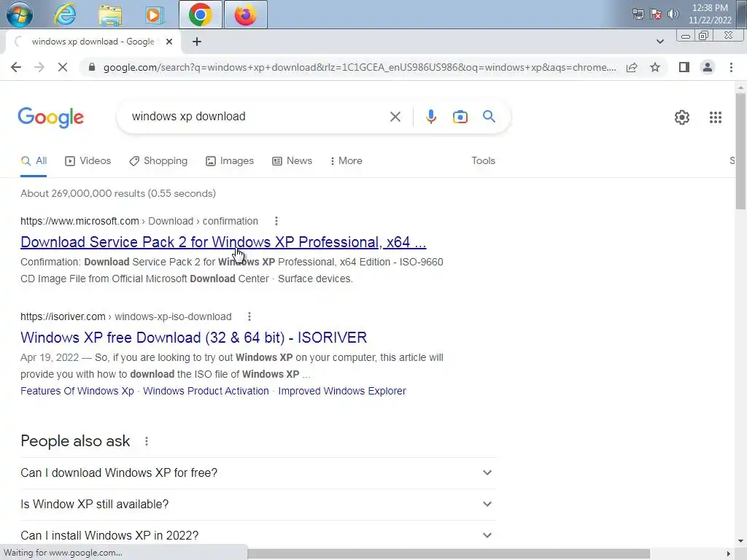This screenshot has width=747, height=560.
Task: Click the vertical scrollbar thumb
Action: 740,151
